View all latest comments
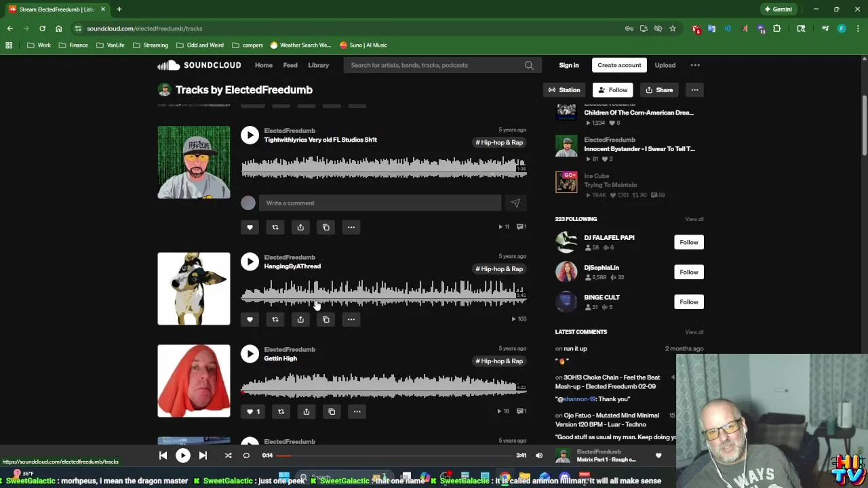The width and height of the screenshot is (868, 488). pos(694,332)
